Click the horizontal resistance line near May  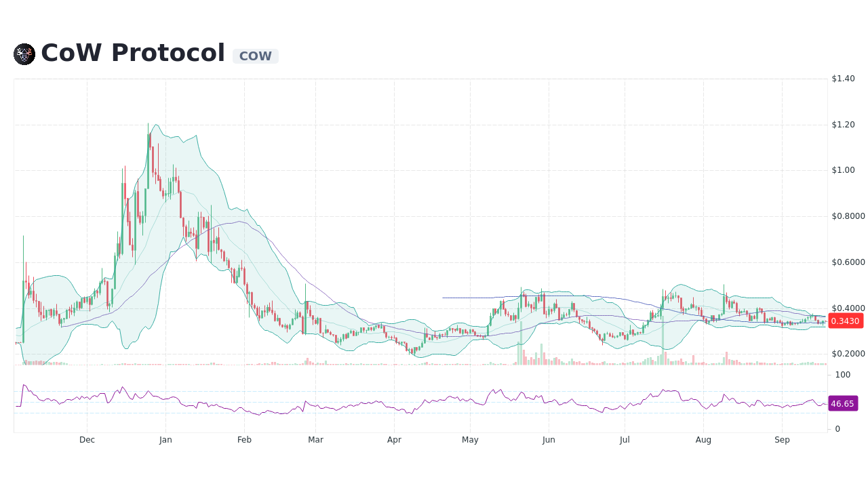(475, 296)
